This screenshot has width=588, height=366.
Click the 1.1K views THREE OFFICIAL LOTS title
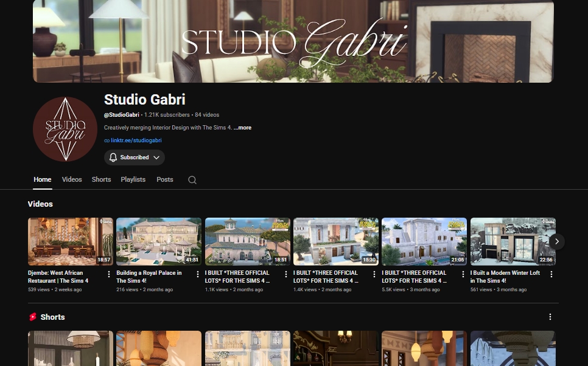[x=237, y=277]
